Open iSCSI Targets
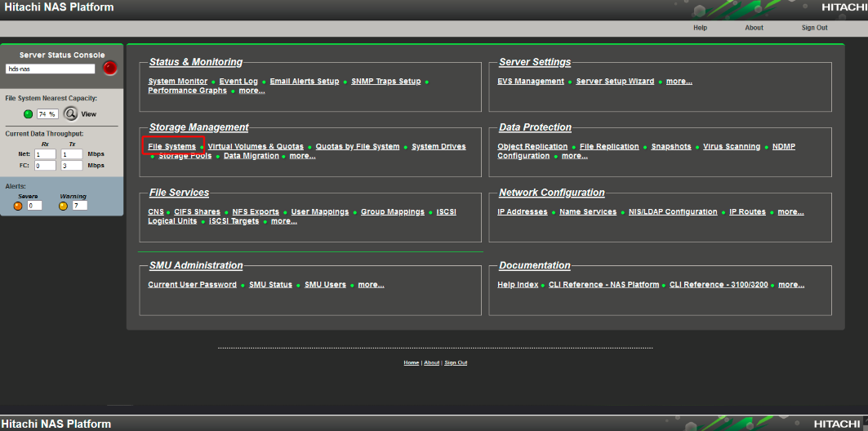 234,221
